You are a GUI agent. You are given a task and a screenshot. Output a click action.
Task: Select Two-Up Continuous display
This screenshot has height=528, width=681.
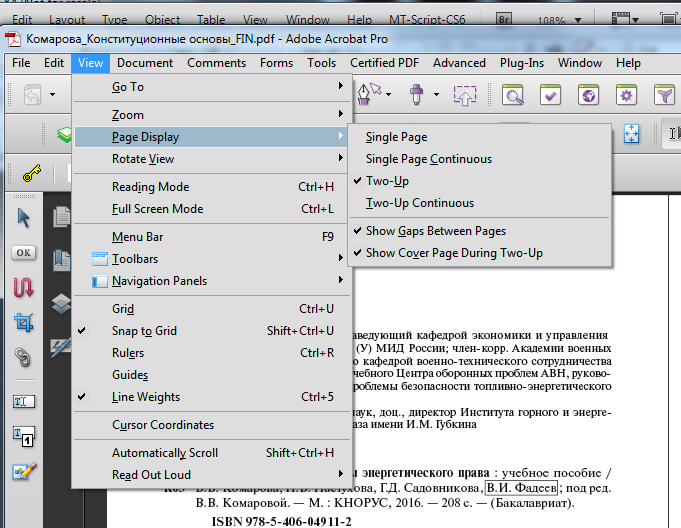point(479,203)
